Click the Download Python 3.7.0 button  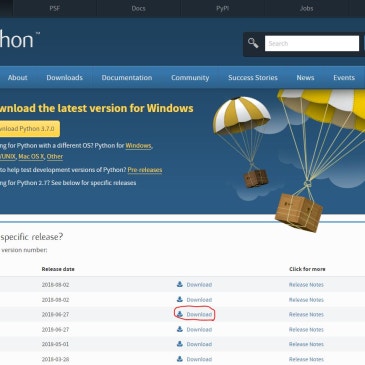29,129
